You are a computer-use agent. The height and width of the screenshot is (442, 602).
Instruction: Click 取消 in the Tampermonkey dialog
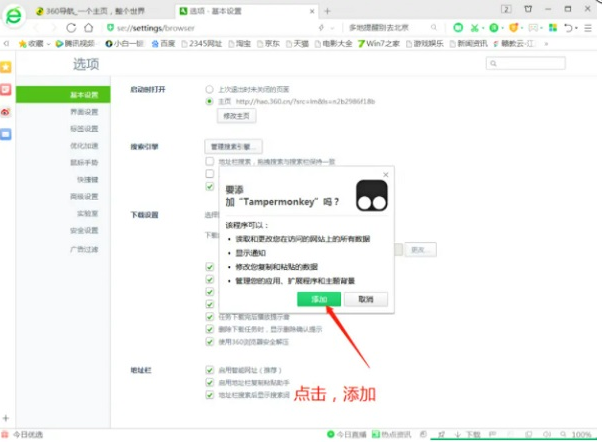[366, 299]
